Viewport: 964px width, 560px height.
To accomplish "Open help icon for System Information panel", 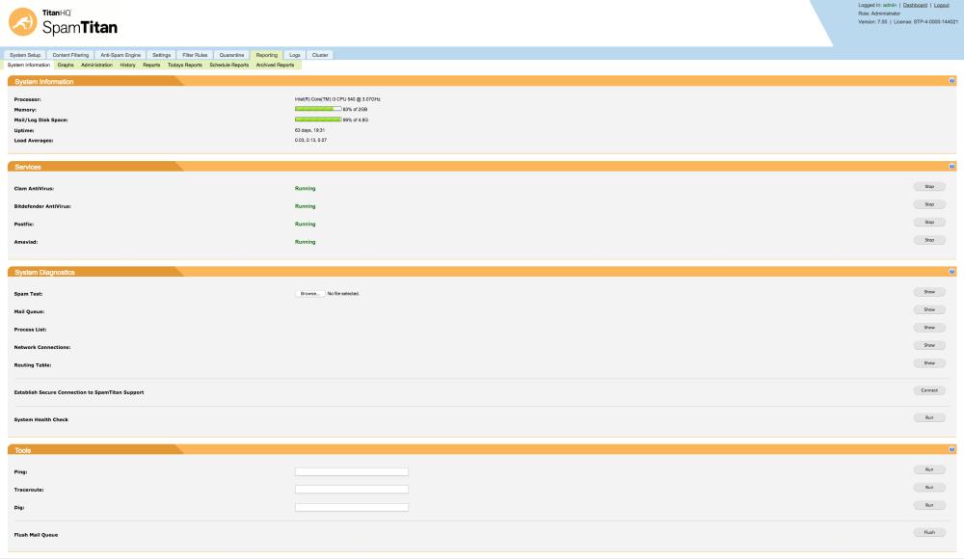I will pyautogui.click(x=951, y=81).
